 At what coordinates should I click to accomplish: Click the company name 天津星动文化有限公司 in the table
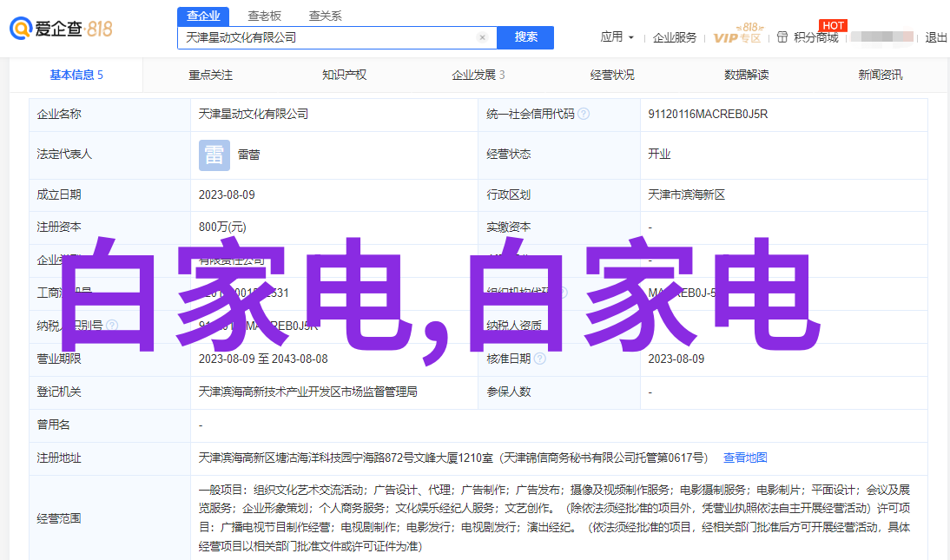[x=254, y=114]
